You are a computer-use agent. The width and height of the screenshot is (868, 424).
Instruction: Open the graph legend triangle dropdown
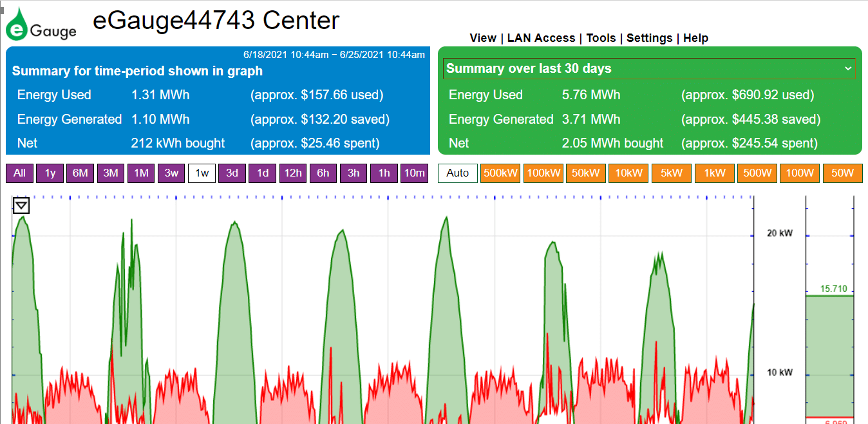21,206
